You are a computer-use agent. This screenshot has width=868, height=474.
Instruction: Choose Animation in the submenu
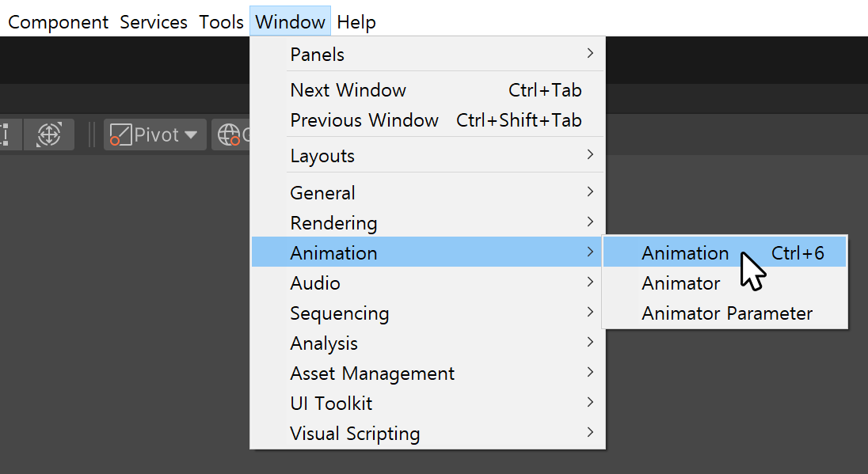point(686,253)
